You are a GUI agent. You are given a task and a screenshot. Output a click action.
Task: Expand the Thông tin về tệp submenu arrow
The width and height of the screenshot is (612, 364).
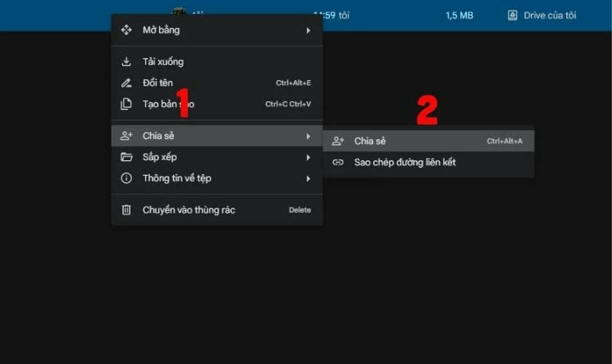click(x=308, y=178)
